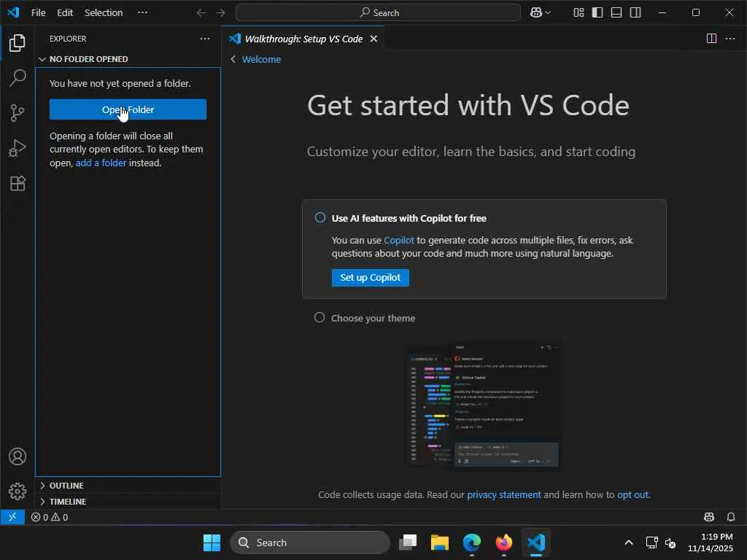The height and width of the screenshot is (560, 747).
Task: Open the Accounts menu icon
Action: click(x=18, y=456)
